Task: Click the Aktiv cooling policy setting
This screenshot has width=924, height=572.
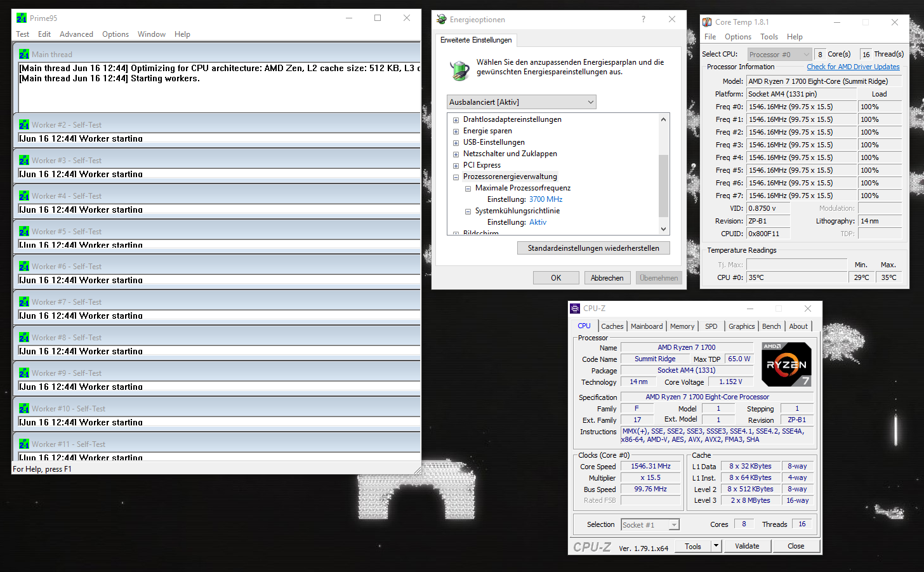Action: click(538, 222)
